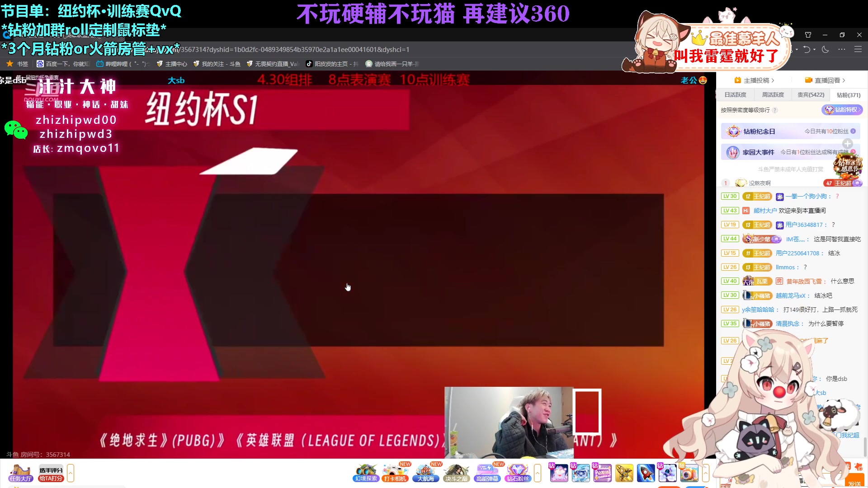This screenshot has width=868, height=488.
Task: Open the 幻境探索 activity icon
Action: click(366, 473)
